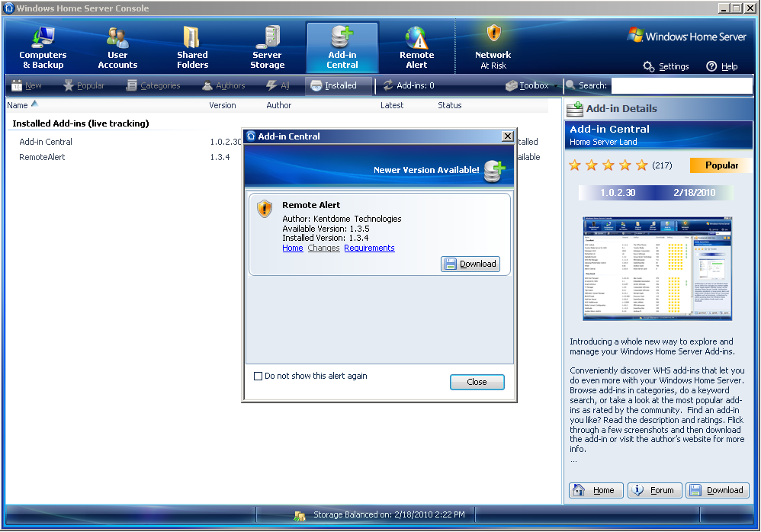The image size is (761, 532).
Task: Click Download in the details panel
Action: tap(718, 490)
